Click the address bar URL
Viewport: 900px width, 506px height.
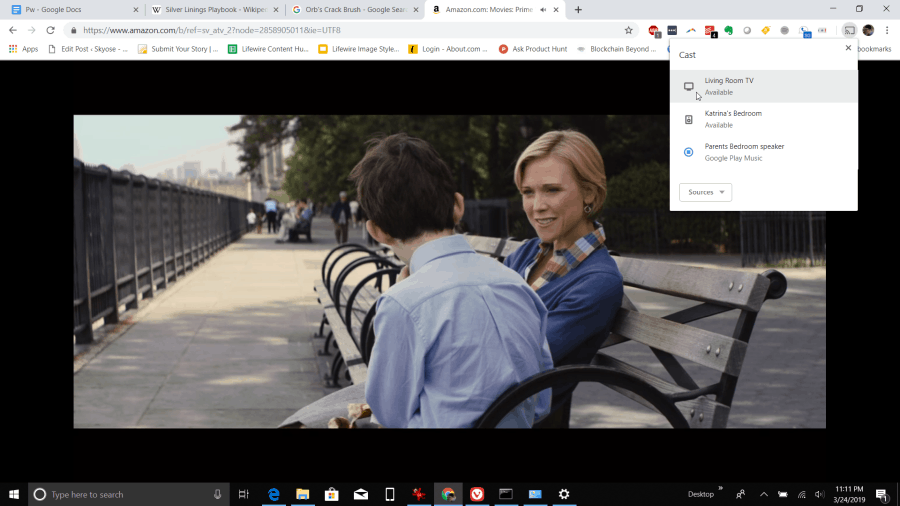pyautogui.click(x=212, y=30)
